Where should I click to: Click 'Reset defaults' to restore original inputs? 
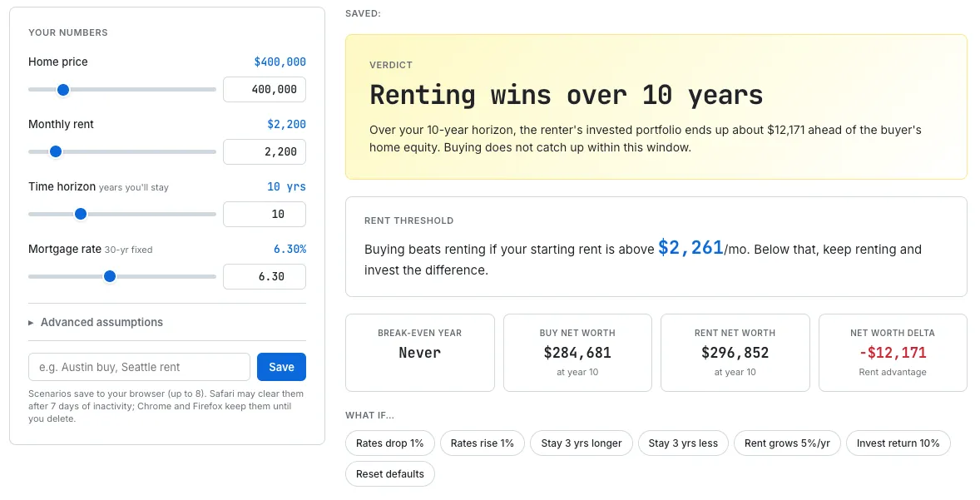[x=389, y=473]
